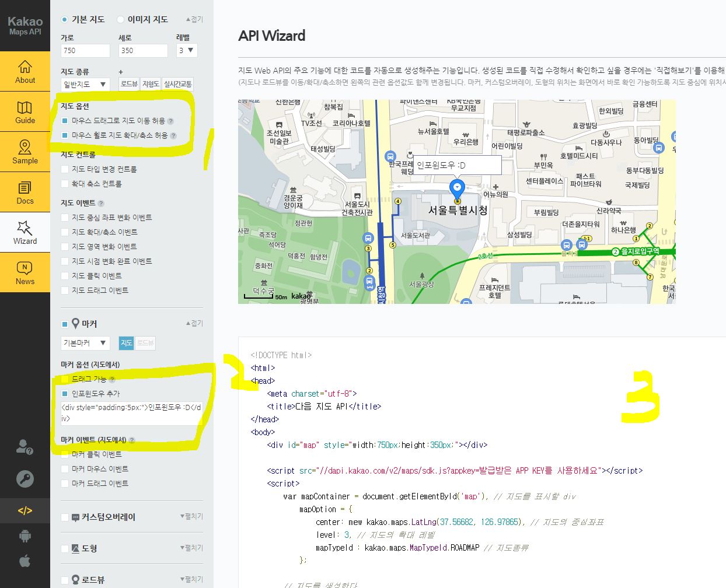Enable 지도 중심 좌표 변화 이벤트 checkbox

65,218
